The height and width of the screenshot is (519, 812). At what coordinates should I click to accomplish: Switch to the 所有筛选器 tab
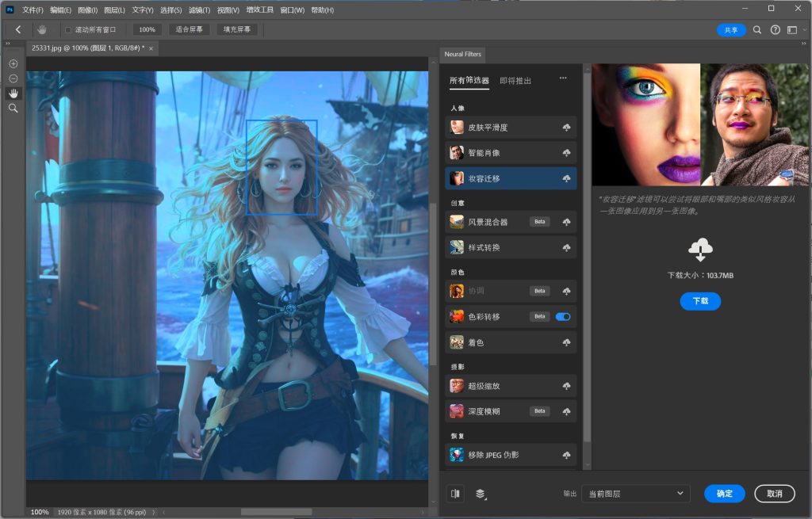click(x=469, y=81)
